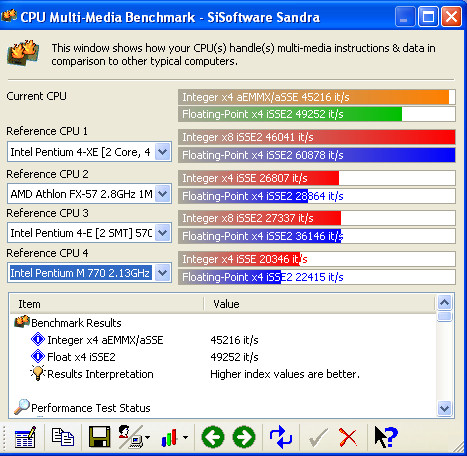Click orange Integer x4 aEMMX/aSSE 45216 bar

pyautogui.click(x=317, y=97)
